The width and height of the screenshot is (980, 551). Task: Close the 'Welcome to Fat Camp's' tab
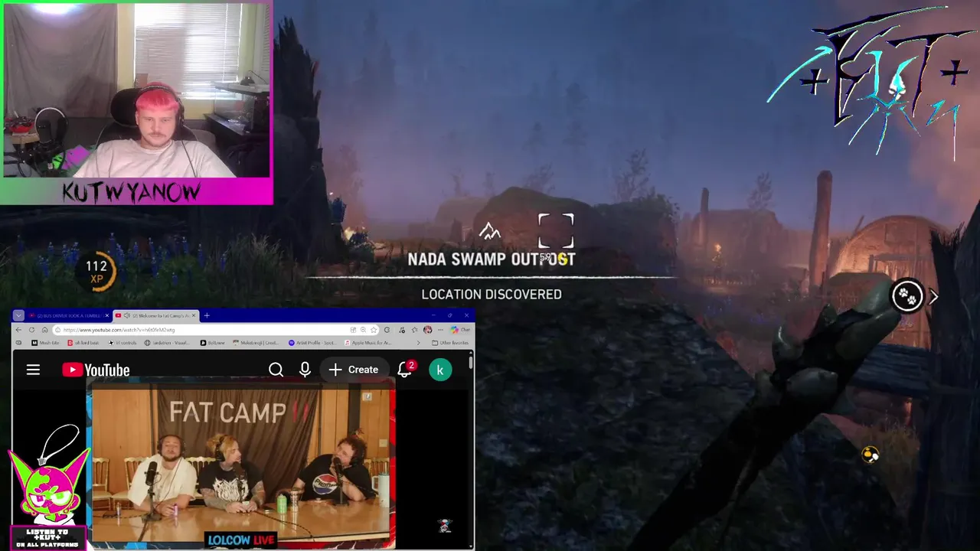pyautogui.click(x=194, y=315)
